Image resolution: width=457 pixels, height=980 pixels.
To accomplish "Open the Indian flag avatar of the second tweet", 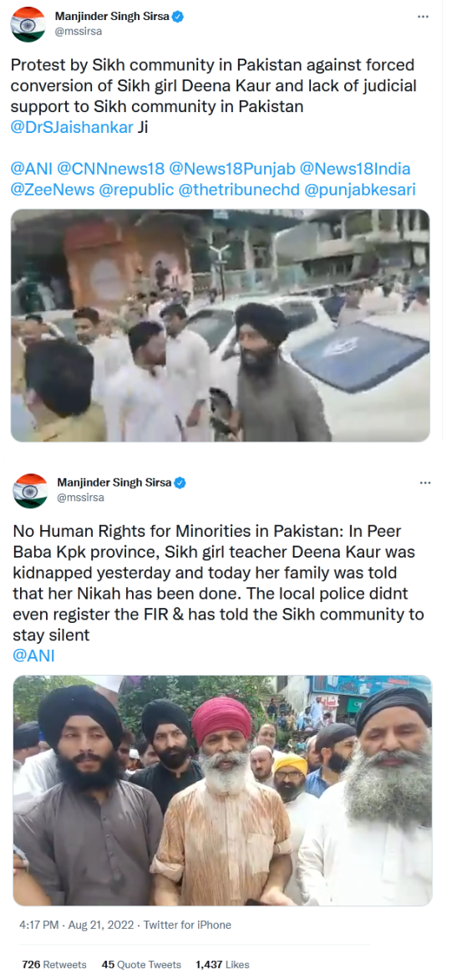I will pyautogui.click(x=31, y=491).
